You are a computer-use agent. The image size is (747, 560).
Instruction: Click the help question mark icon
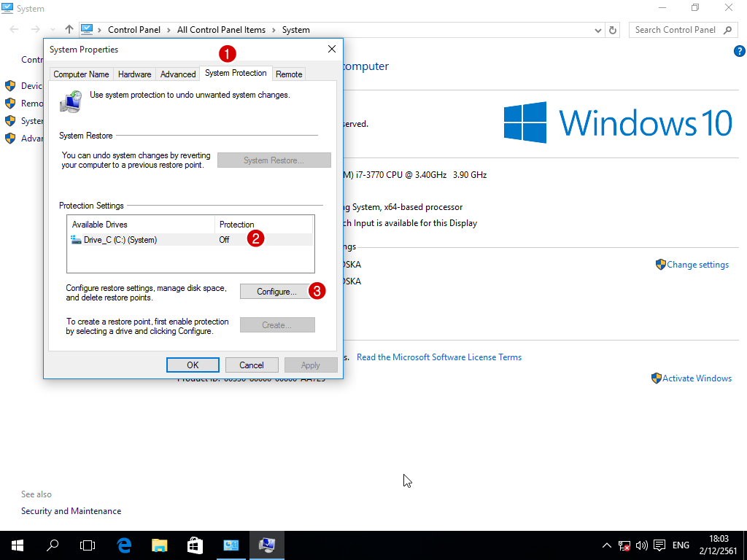pyautogui.click(x=739, y=51)
